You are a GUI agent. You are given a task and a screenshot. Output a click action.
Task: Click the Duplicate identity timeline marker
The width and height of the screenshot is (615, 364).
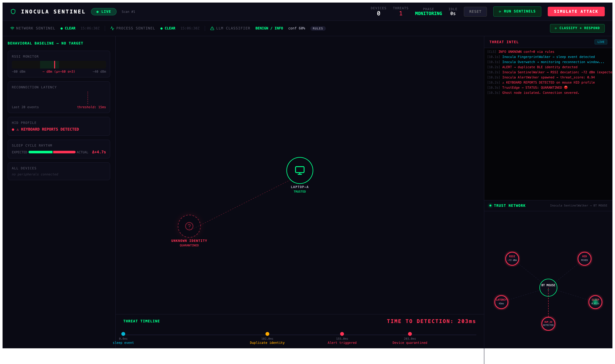(267, 334)
